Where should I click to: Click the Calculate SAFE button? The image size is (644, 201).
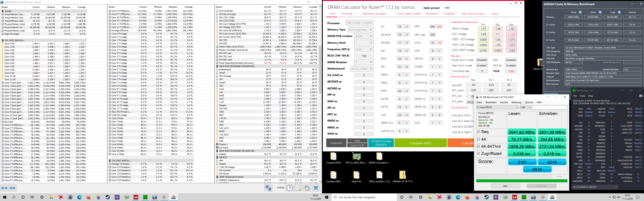coord(420,143)
